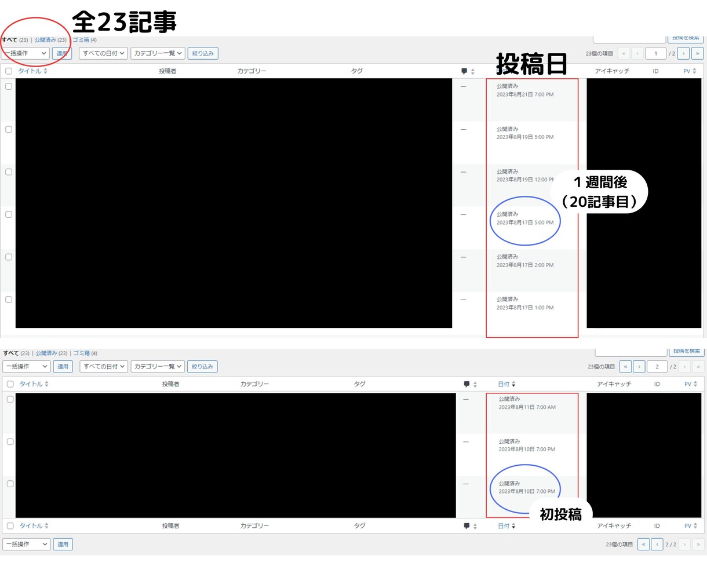Image resolution: width=707 pixels, height=588 pixels.
Task: Click the comments bubble column icon on page 1 list
Action: [464, 71]
